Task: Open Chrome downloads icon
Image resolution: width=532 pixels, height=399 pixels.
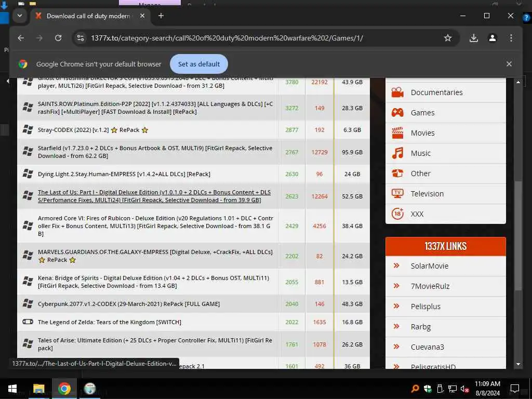Action: point(474,38)
